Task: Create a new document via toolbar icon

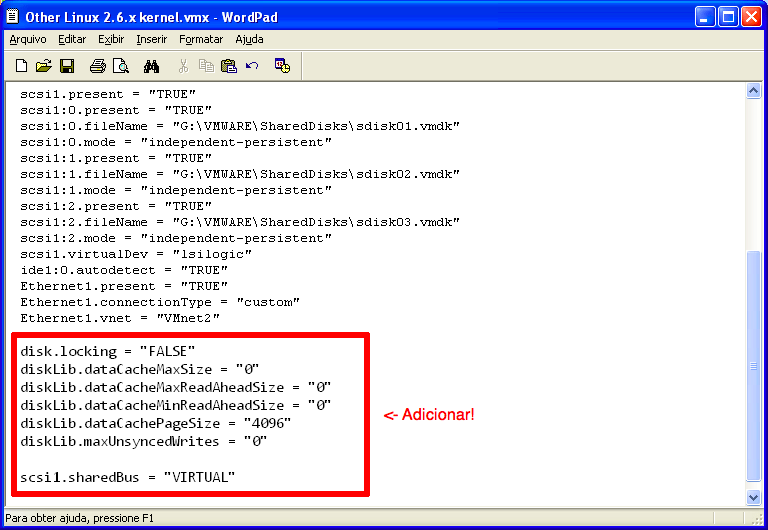Action: (21, 67)
